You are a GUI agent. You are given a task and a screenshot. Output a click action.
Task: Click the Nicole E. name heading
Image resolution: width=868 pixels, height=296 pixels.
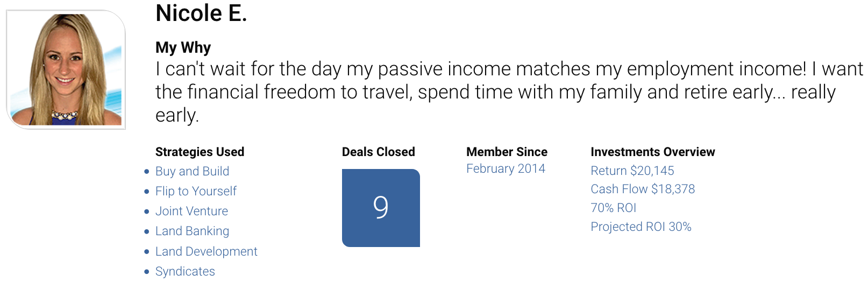click(201, 13)
